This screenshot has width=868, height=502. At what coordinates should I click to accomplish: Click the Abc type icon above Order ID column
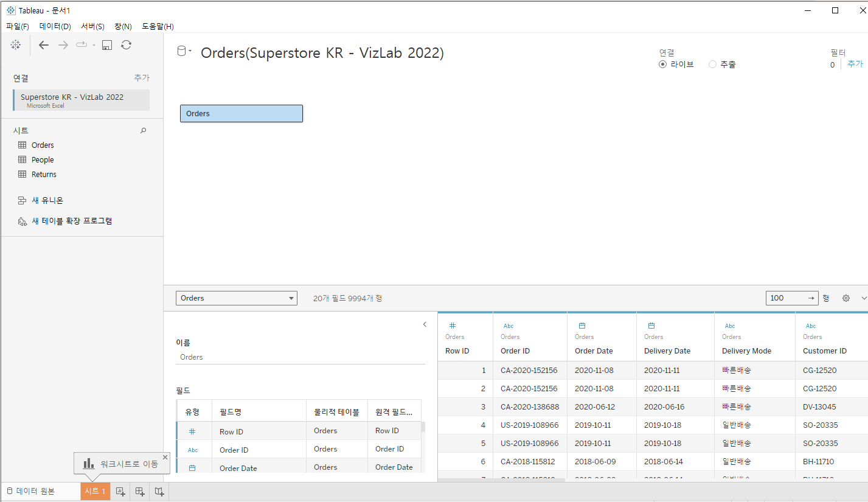509,326
